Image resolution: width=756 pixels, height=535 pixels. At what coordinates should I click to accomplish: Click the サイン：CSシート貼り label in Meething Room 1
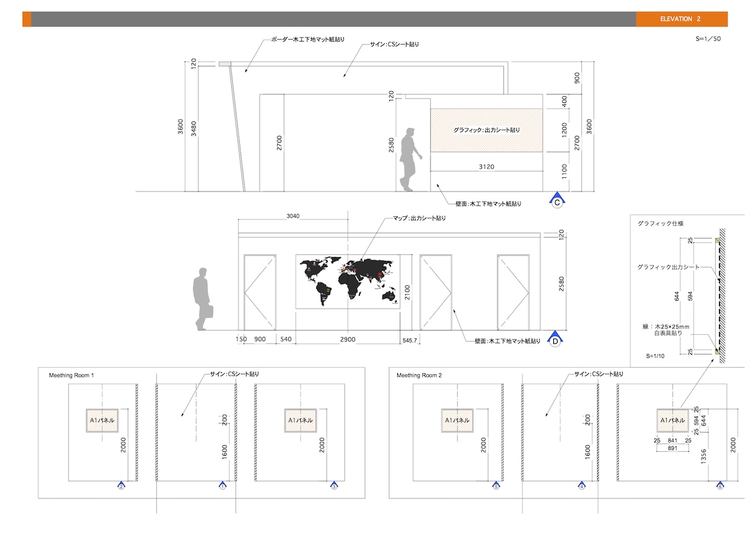[x=235, y=374]
